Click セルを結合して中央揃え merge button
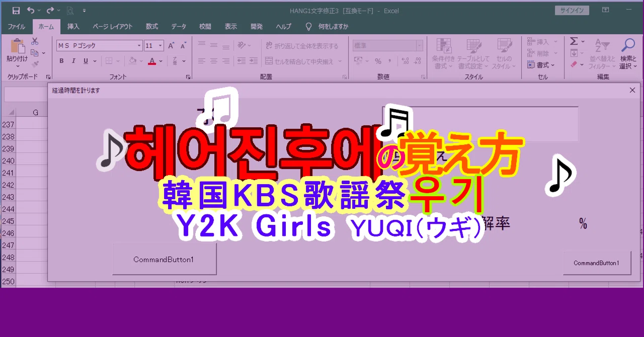Viewport: 644px width, 337px height. tap(303, 61)
